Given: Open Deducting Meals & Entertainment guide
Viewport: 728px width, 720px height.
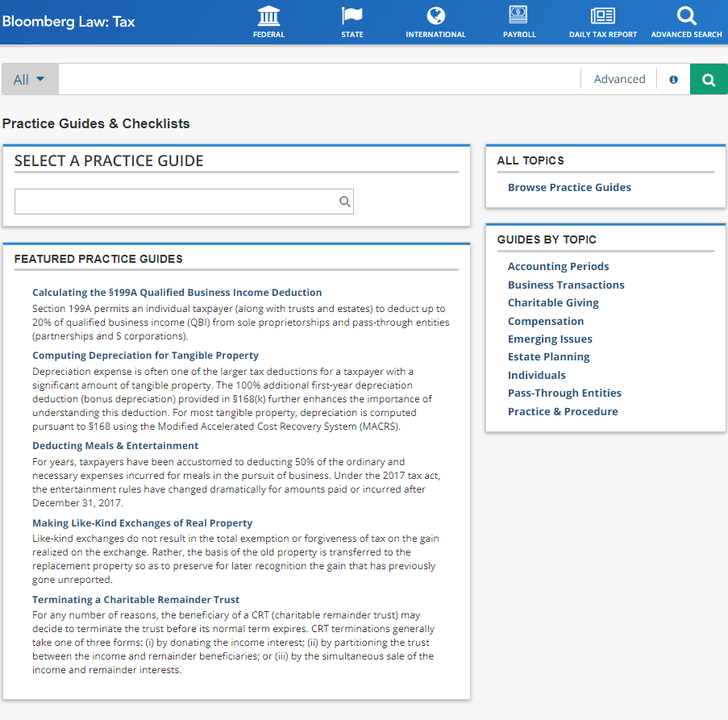Looking at the screenshot, I should tap(115, 445).
